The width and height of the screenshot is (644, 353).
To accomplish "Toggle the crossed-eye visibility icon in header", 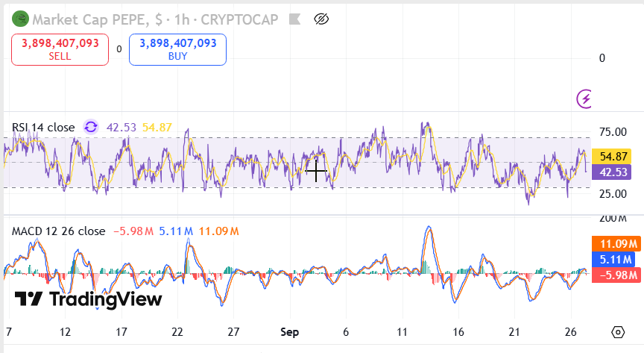I will [x=322, y=19].
